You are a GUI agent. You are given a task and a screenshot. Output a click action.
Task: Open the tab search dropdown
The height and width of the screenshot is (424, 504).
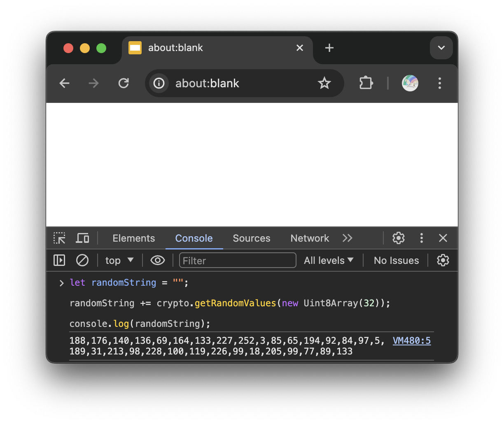pos(441,48)
